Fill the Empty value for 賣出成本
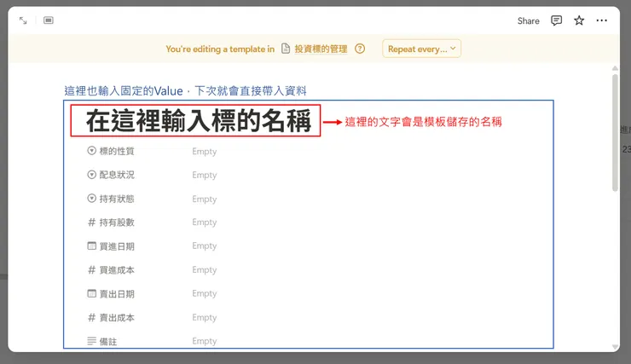 205,318
